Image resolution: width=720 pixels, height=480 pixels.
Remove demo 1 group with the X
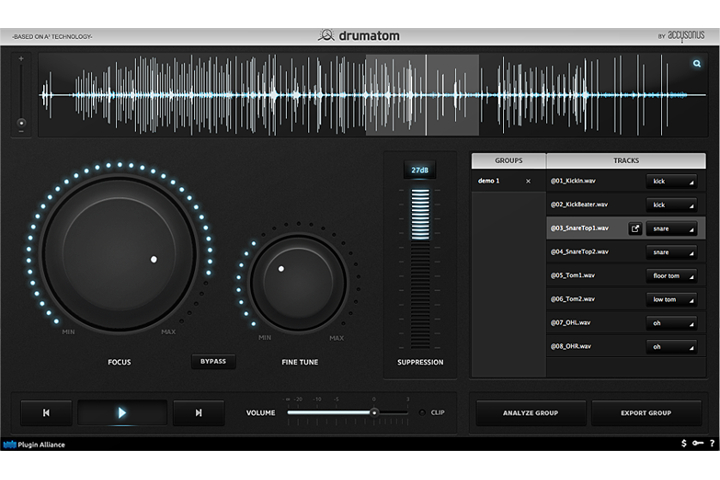528,181
